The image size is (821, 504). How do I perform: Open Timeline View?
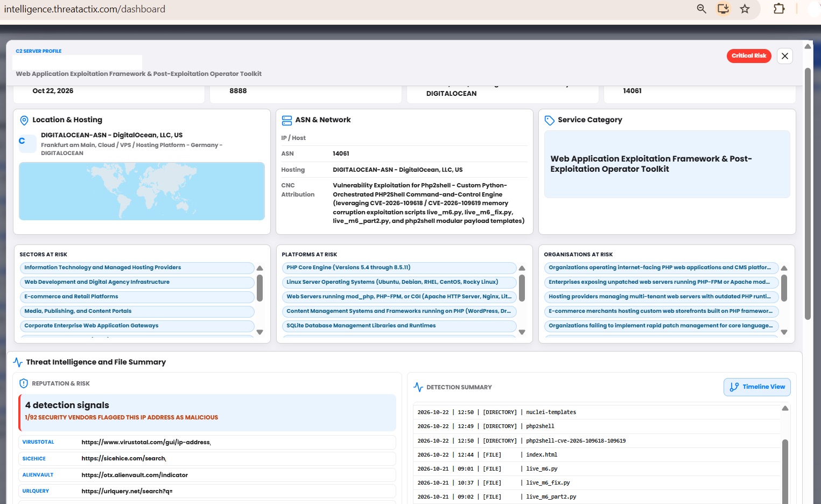[757, 387]
